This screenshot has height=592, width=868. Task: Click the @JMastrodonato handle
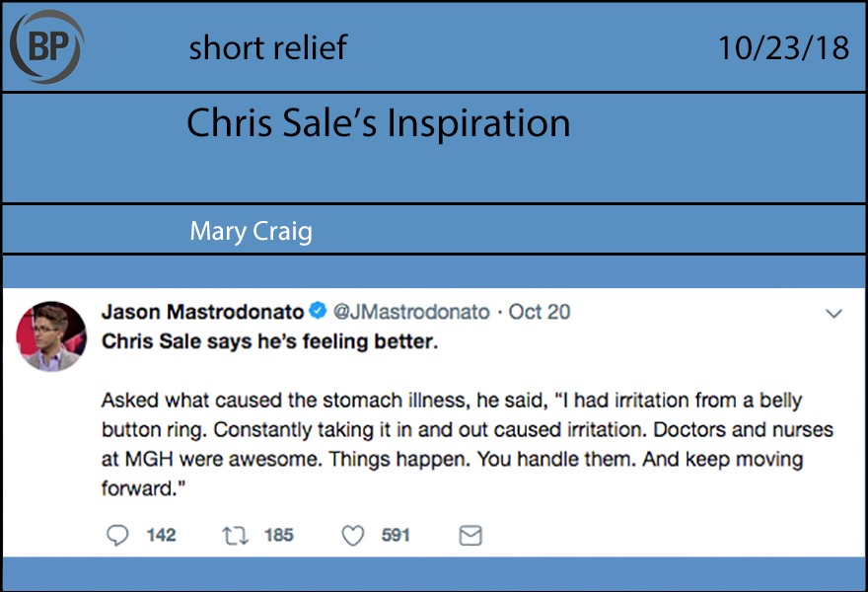[411, 313]
